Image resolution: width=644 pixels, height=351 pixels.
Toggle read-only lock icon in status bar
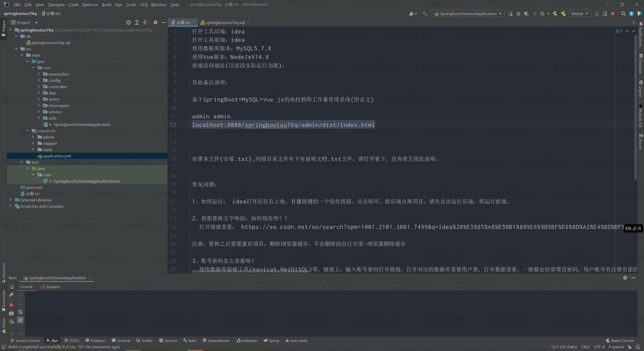tap(629, 347)
